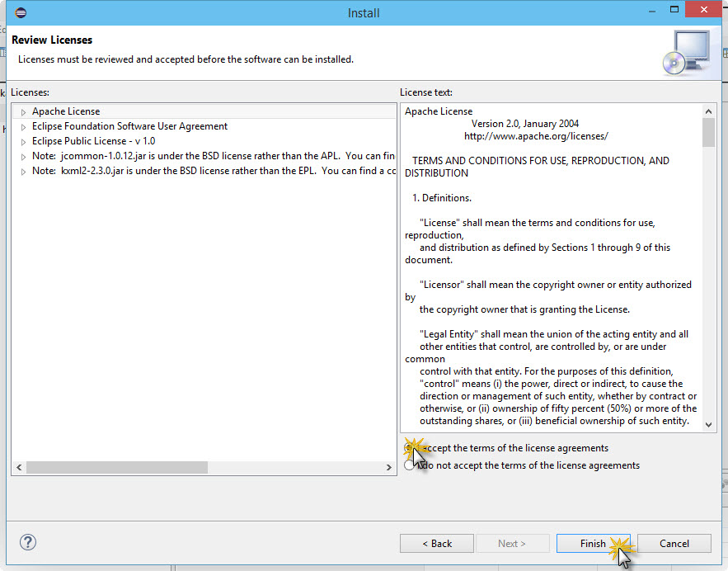Click the horizontal scrollbar thumb in the licenses list
The height and width of the screenshot is (571, 728).
click(117, 467)
